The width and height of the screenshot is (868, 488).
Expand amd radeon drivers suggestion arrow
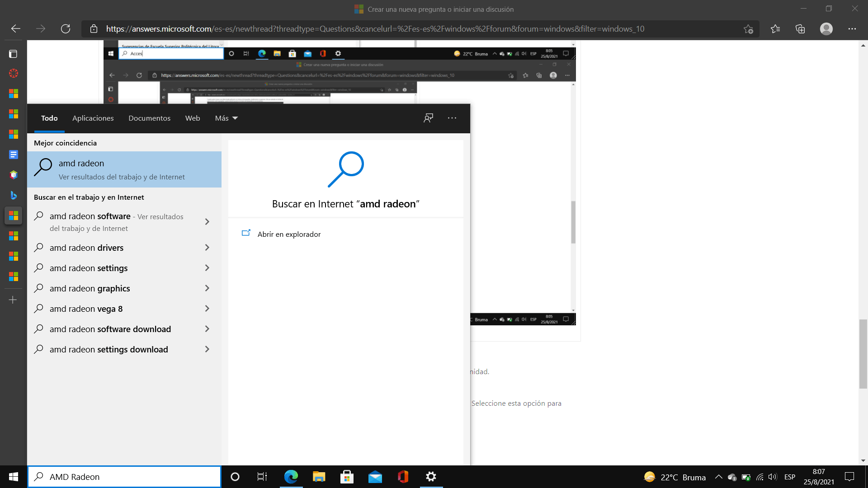pyautogui.click(x=207, y=248)
